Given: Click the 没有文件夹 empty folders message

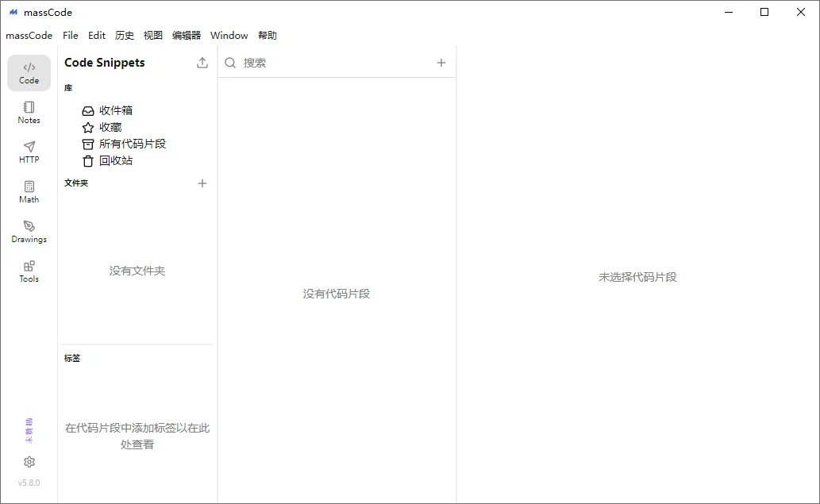Looking at the screenshot, I should coord(137,271).
